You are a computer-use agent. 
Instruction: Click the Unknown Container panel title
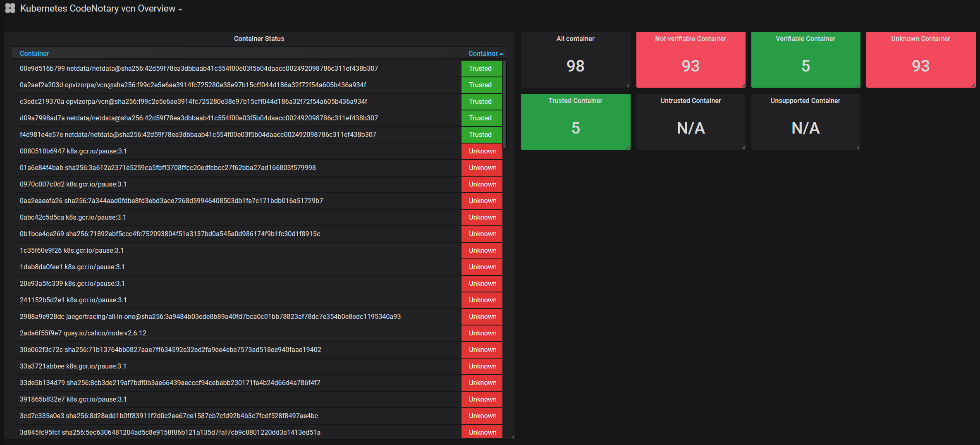click(920, 38)
